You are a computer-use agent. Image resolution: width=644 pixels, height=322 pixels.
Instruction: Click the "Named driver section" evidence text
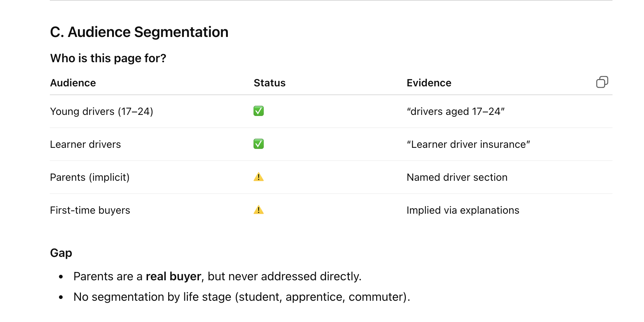457,177
